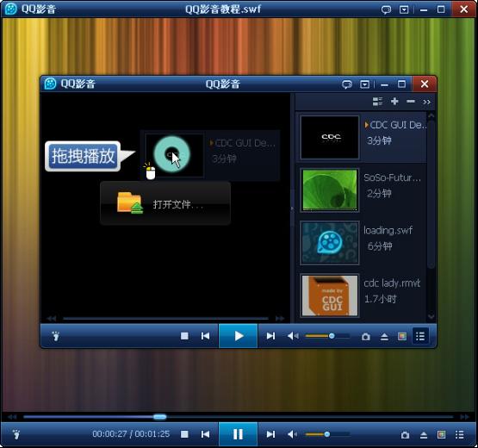Click the footprint icon in outer control bar
Image resolution: width=478 pixels, height=448 pixels.
coord(16,434)
